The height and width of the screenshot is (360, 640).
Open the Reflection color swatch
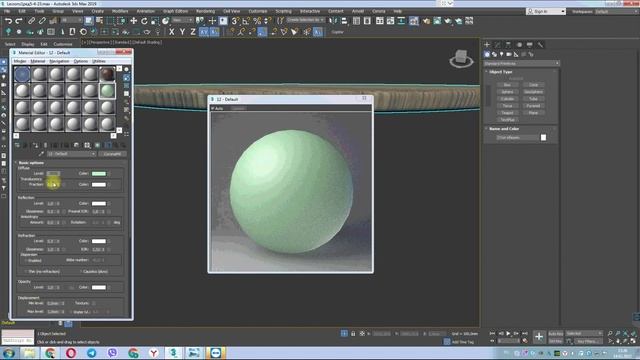click(x=99, y=203)
